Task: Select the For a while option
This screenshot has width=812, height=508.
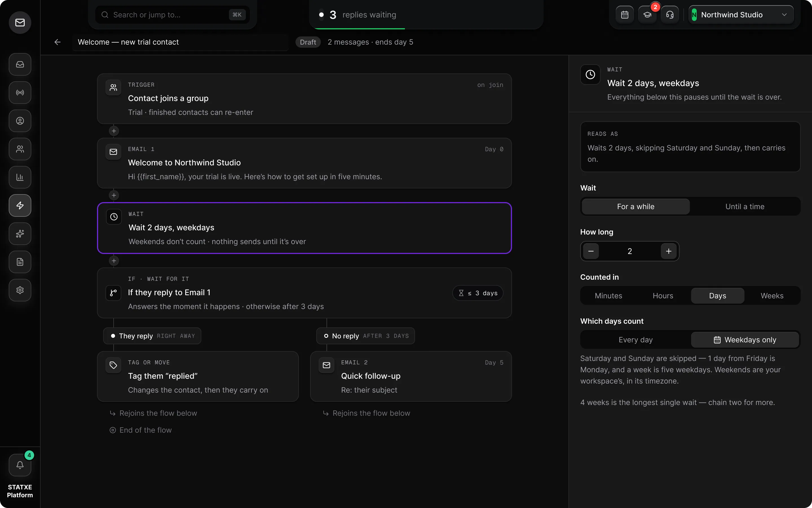Action: click(636, 207)
